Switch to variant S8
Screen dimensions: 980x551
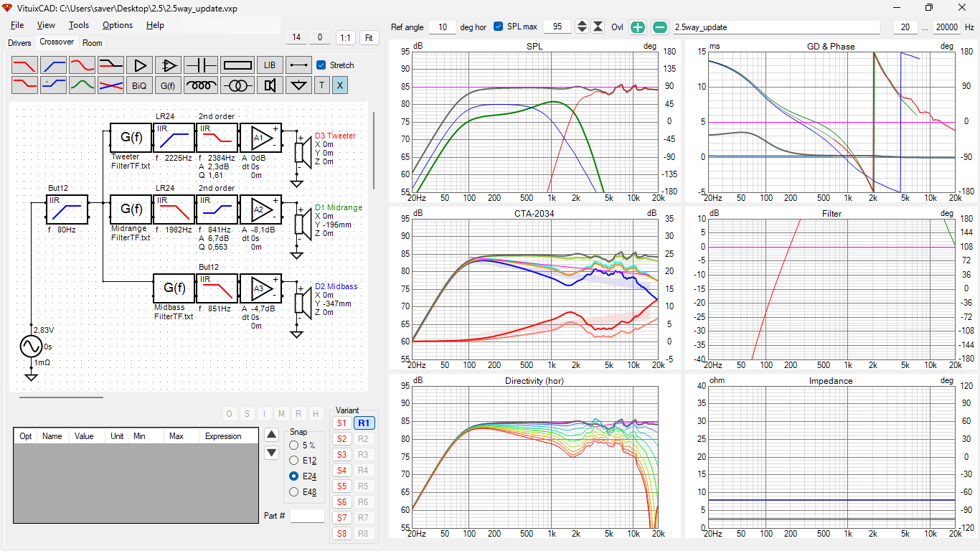point(341,534)
